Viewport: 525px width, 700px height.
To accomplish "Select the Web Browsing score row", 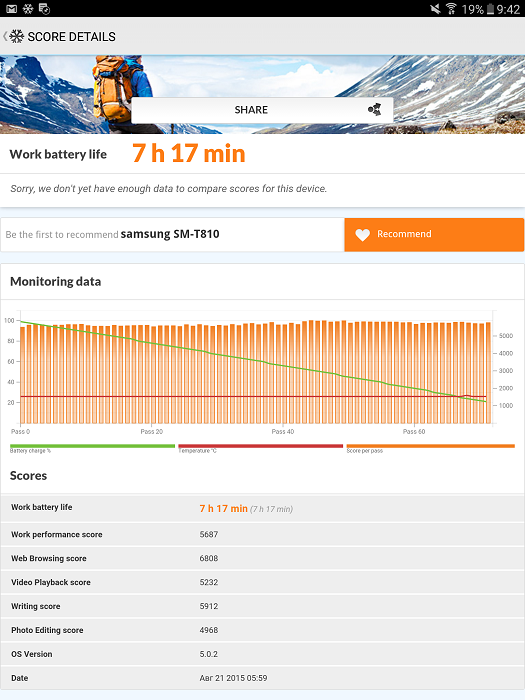I will [262, 558].
